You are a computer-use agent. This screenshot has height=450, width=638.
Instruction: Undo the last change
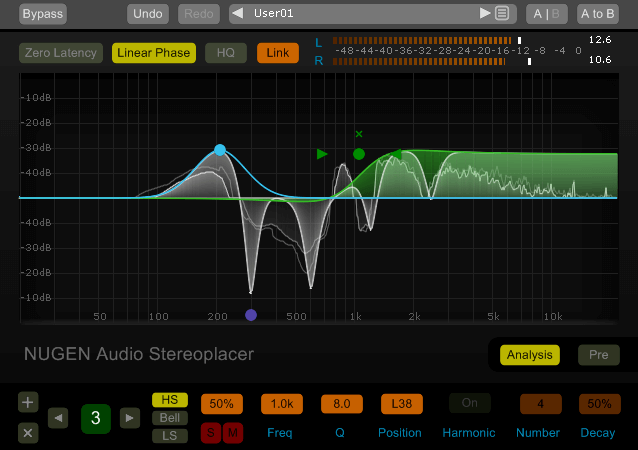[x=148, y=14]
